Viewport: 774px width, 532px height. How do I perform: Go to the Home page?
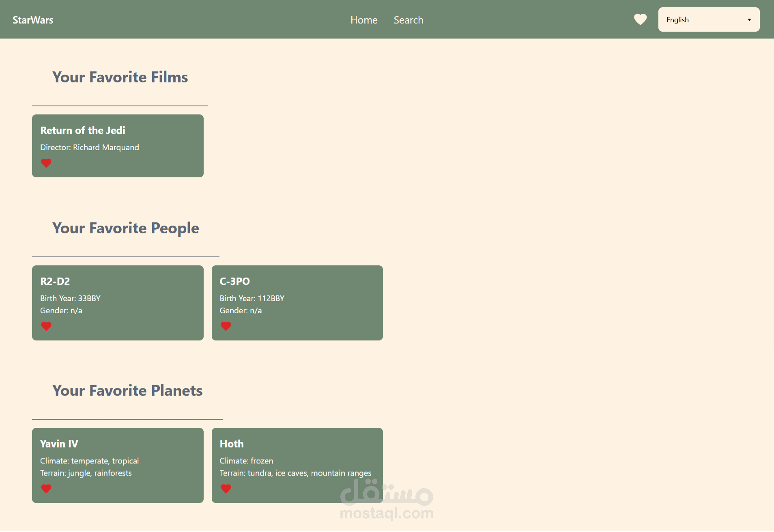pyautogui.click(x=364, y=20)
